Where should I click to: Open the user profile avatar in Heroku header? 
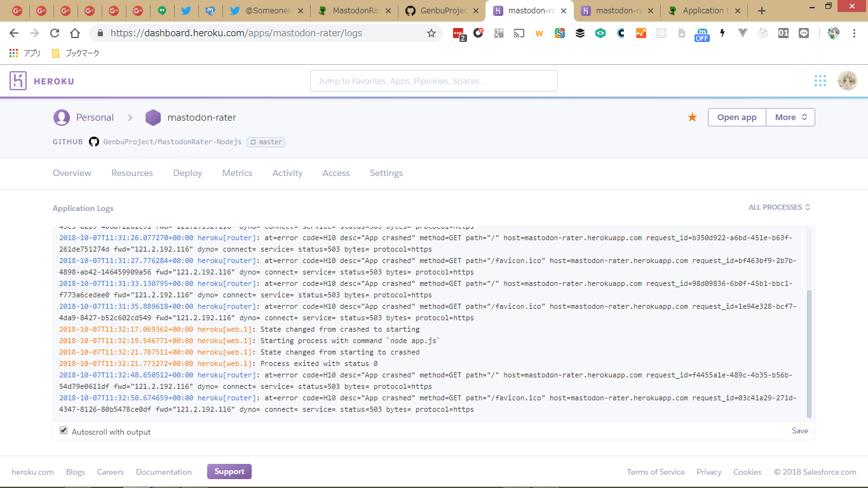(847, 81)
